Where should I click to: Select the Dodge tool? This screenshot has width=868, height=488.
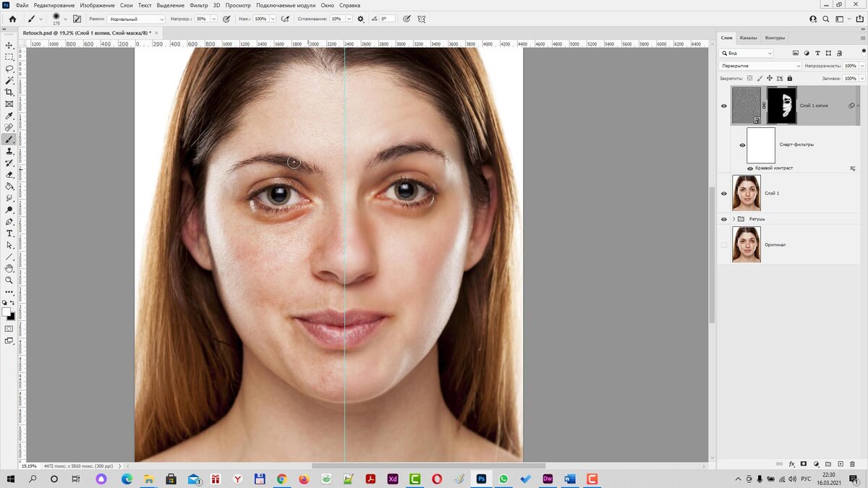pos(9,210)
